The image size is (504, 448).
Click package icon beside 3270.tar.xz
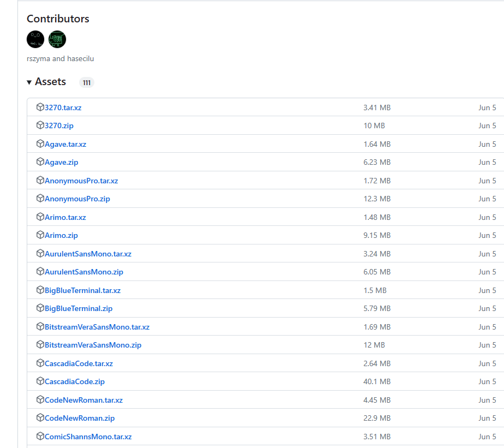click(40, 107)
